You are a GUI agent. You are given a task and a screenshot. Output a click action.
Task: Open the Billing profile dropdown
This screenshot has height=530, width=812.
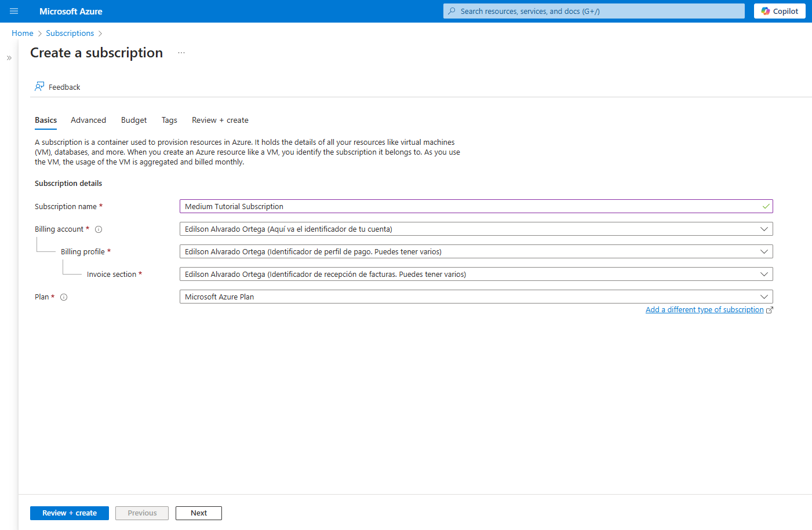tap(476, 251)
